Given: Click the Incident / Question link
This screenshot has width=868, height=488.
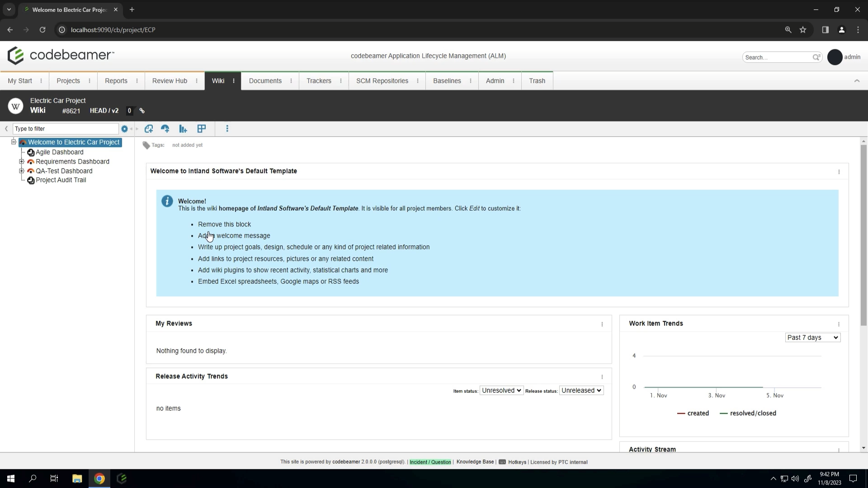Looking at the screenshot, I should (430, 462).
